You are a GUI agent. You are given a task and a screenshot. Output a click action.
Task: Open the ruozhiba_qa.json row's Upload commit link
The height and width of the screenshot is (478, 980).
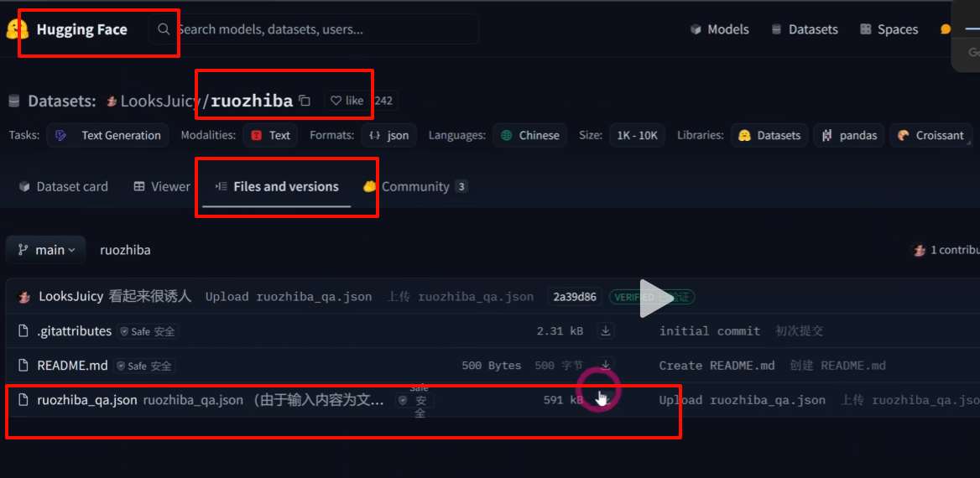(x=742, y=400)
